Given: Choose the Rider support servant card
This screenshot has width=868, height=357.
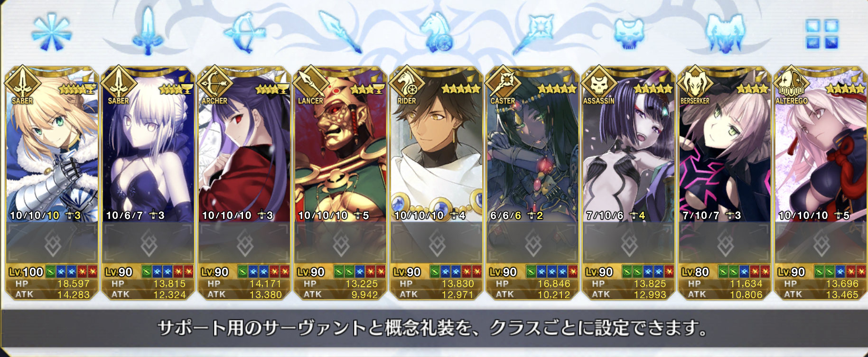Looking at the screenshot, I should click(x=436, y=183).
